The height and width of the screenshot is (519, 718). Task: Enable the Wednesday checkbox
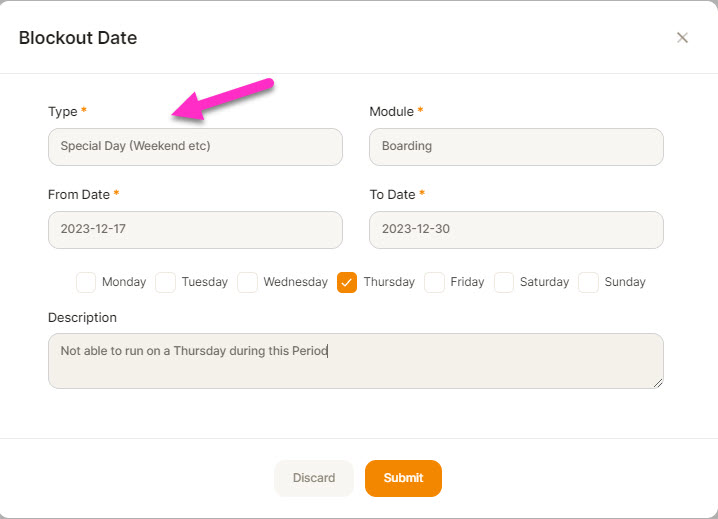tap(247, 282)
